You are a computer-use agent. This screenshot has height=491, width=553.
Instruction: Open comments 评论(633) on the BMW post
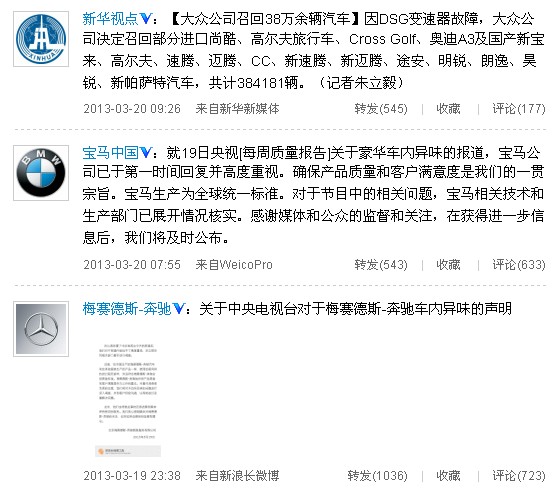point(519,265)
